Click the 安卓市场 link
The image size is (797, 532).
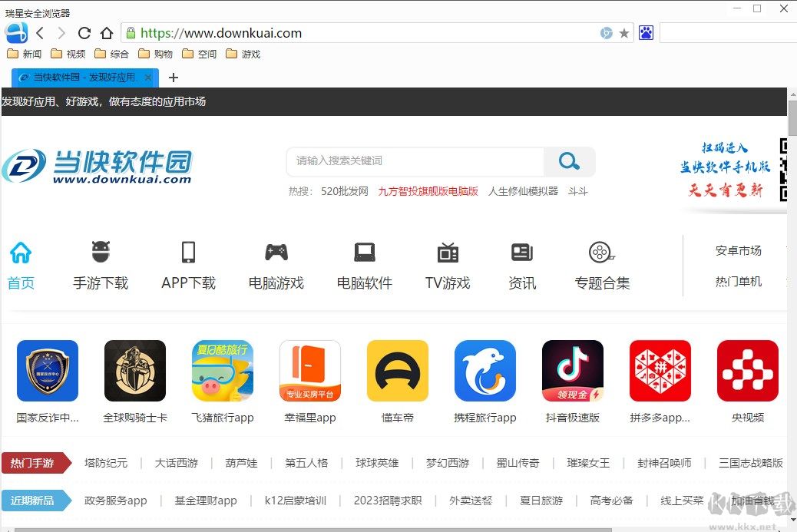[x=738, y=250]
